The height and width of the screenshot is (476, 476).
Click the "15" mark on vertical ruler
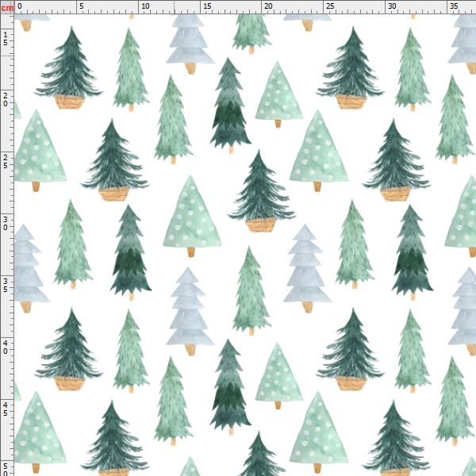pyautogui.click(x=6, y=38)
